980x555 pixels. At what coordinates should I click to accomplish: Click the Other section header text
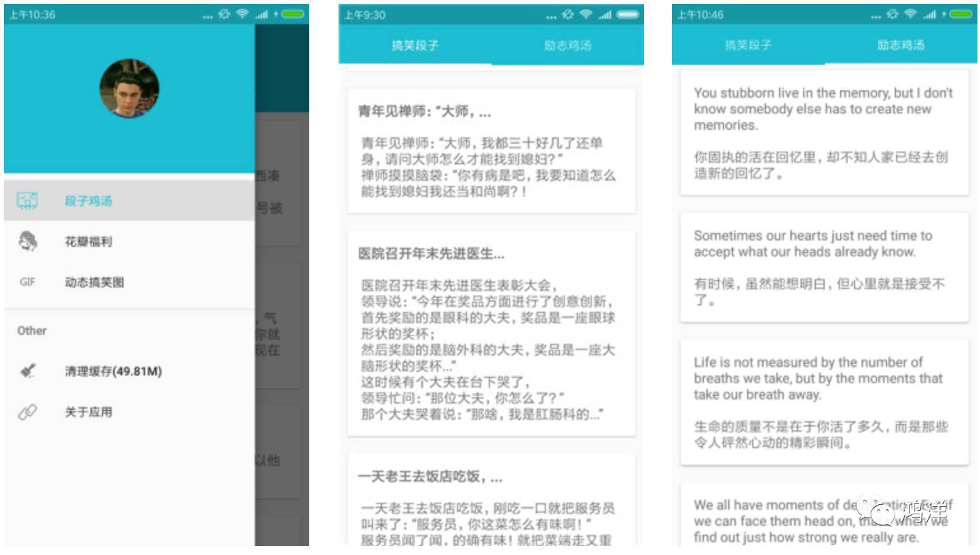click(x=32, y=330)
